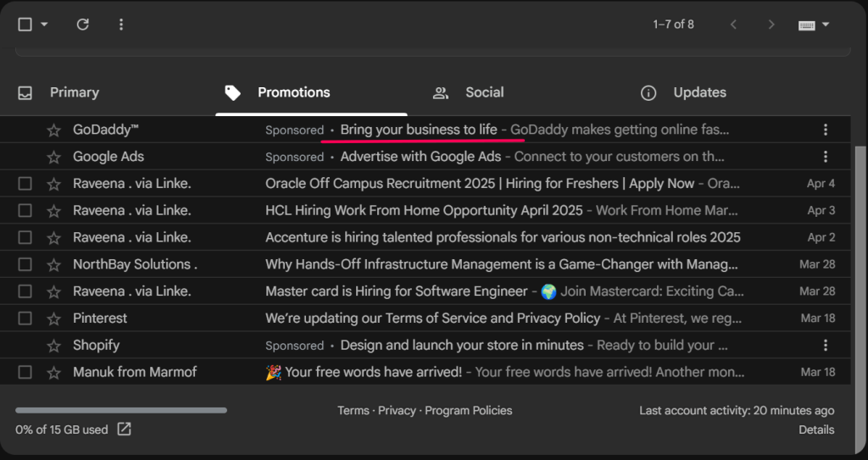Click the Privacy link in footer

[x=397, y=411]
